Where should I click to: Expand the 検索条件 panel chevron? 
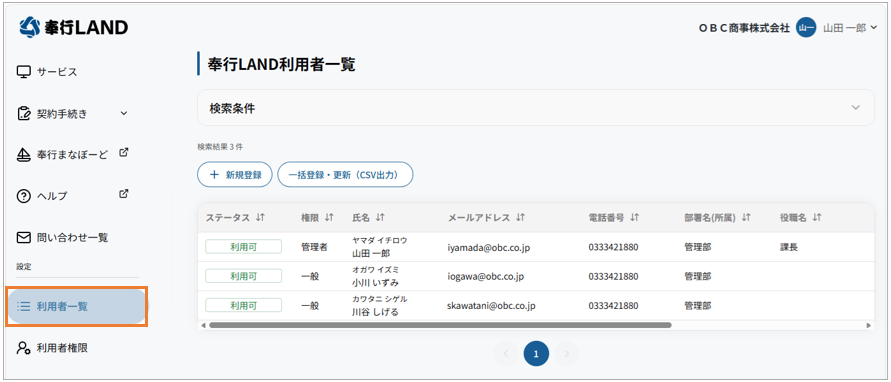tap(856, 107)
